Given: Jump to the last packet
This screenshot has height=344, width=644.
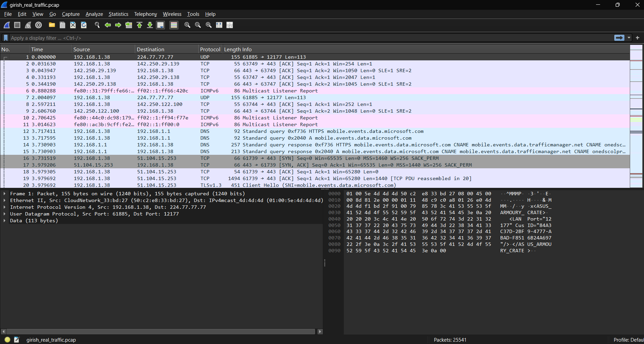Looking at the screenshot, I should [x=150, y=25].
